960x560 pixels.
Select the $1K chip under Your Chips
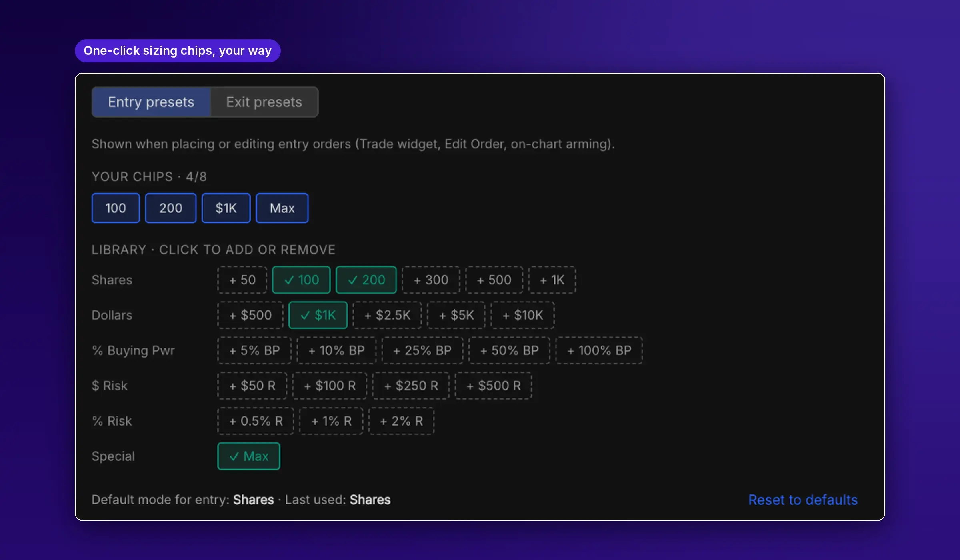click(x=226, y=208)
